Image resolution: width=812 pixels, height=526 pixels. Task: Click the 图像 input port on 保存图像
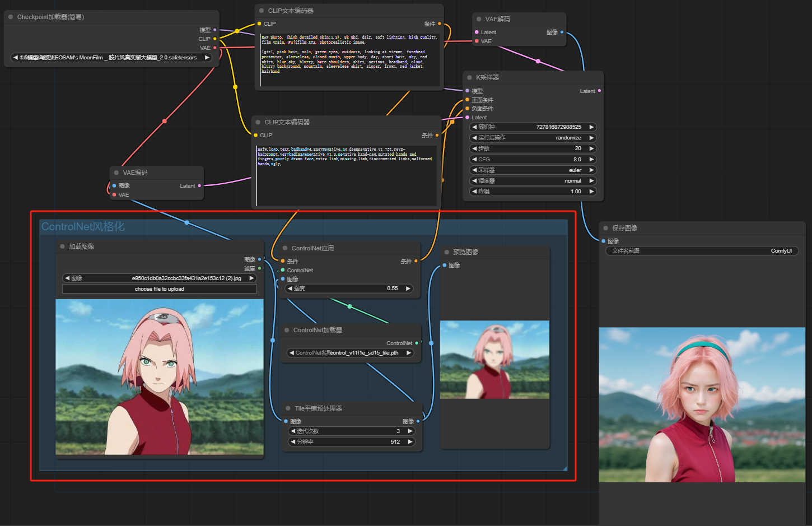pyautogui.click(x=604, y=241)
